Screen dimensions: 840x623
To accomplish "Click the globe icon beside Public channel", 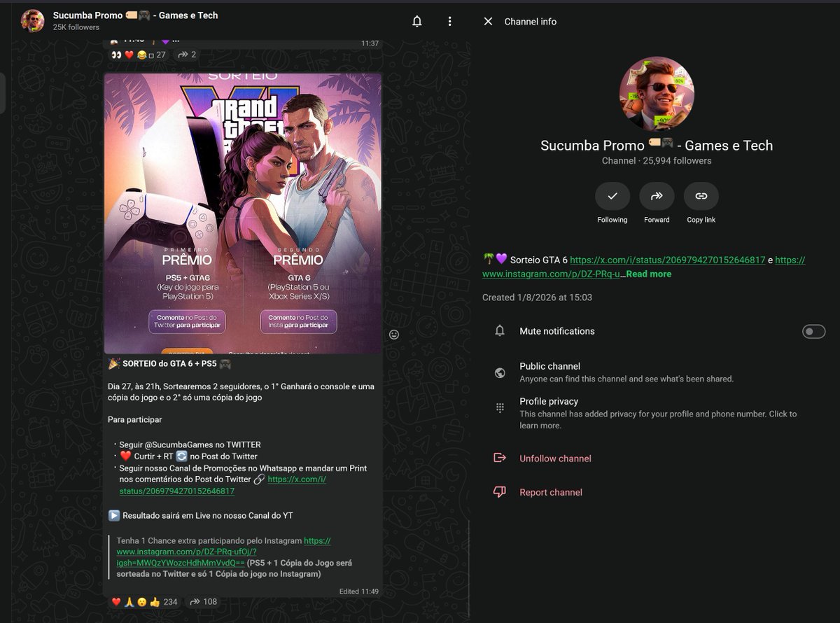I will point(500,373).
